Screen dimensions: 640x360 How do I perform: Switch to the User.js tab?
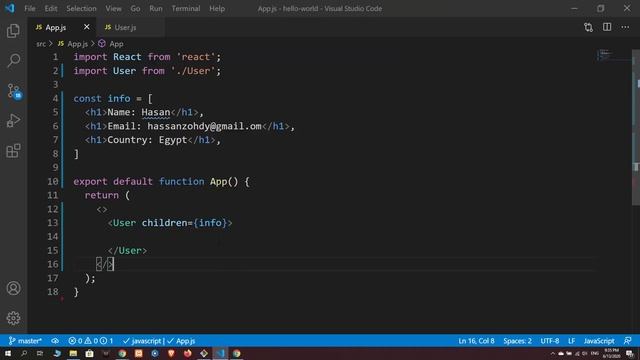125,27
